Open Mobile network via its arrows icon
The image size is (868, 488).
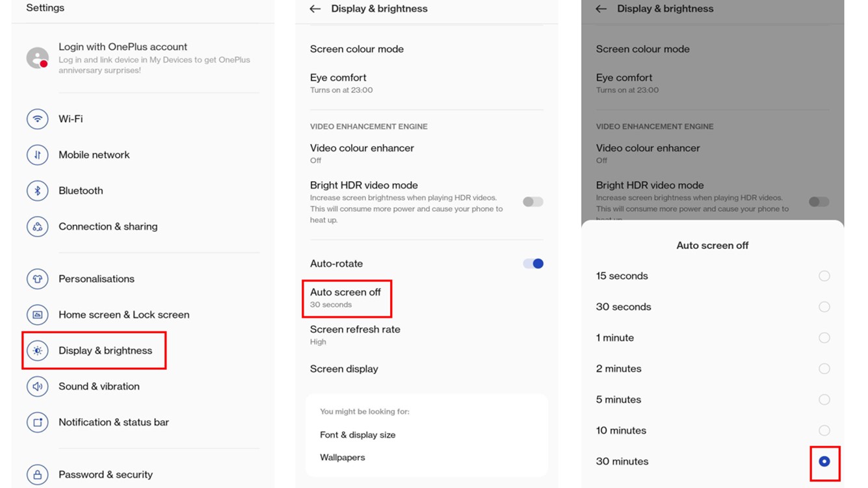coord(38,155)
